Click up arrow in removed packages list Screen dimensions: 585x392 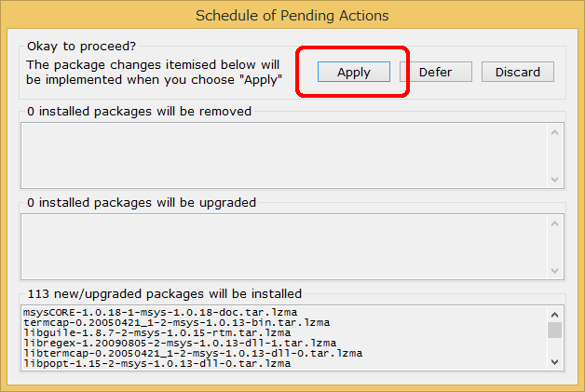click(x=555, y=133)
